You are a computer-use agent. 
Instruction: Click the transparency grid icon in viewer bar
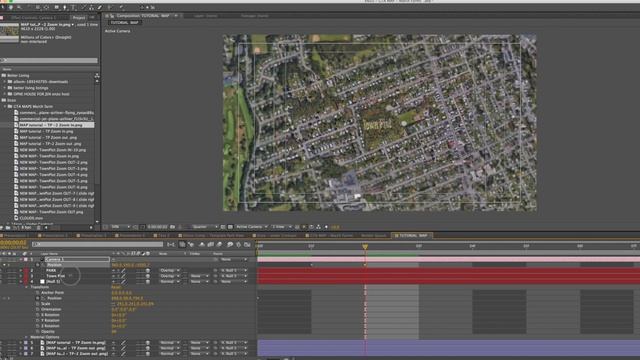pyautogui.click(x=230, y=227)
